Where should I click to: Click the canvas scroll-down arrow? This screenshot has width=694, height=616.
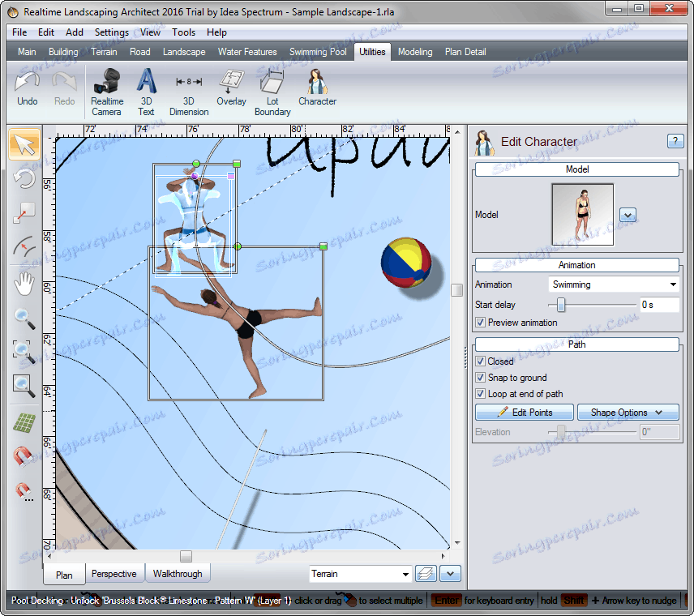457,542
